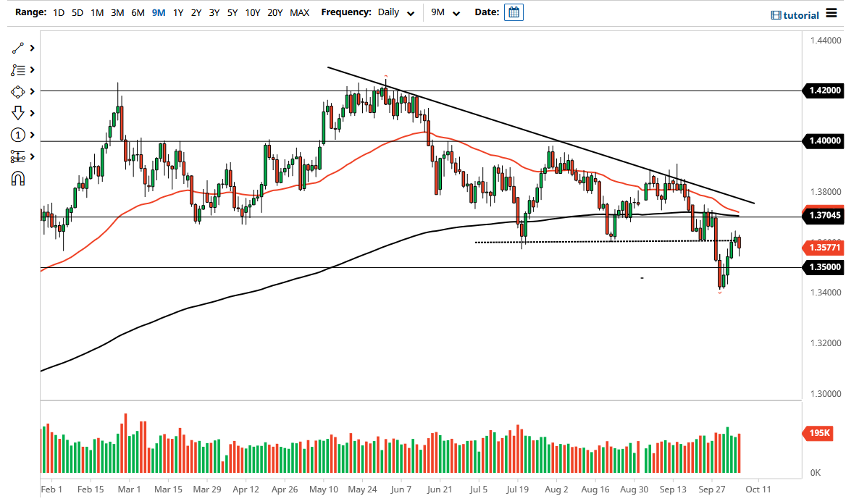Click the 1.35771 current price tag
The image size is (846, 504).
(823, 248)
